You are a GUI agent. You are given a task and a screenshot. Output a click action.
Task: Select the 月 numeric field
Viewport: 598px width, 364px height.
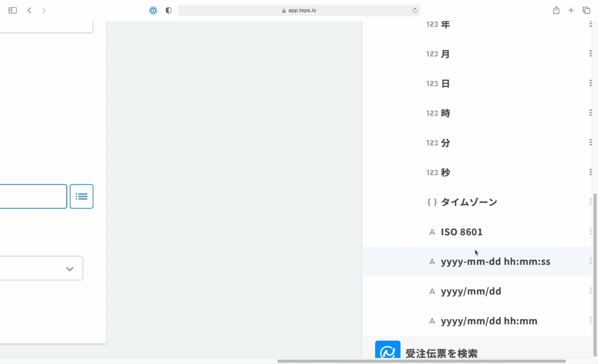click(445, 54)
